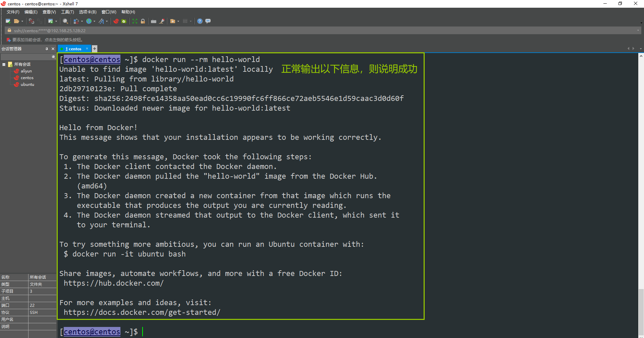The height and width of the screenshot is (338, 644).
Task: Close the '1 centos' tab
Action: coord(87,49)
